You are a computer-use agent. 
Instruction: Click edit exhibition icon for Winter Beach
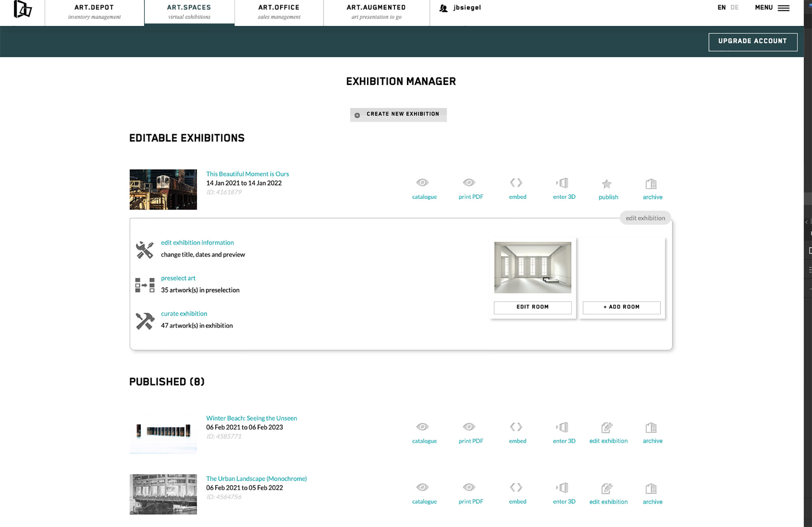[x=607, y=428]
